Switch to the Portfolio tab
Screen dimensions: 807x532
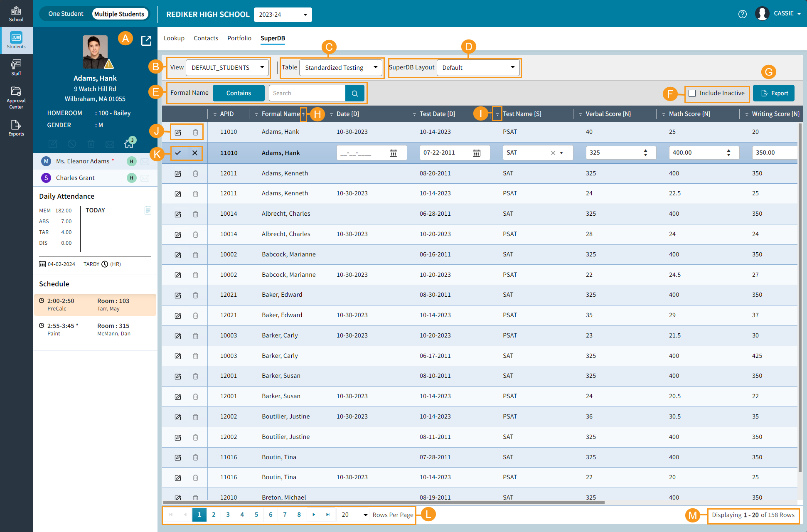pos(239,38)
